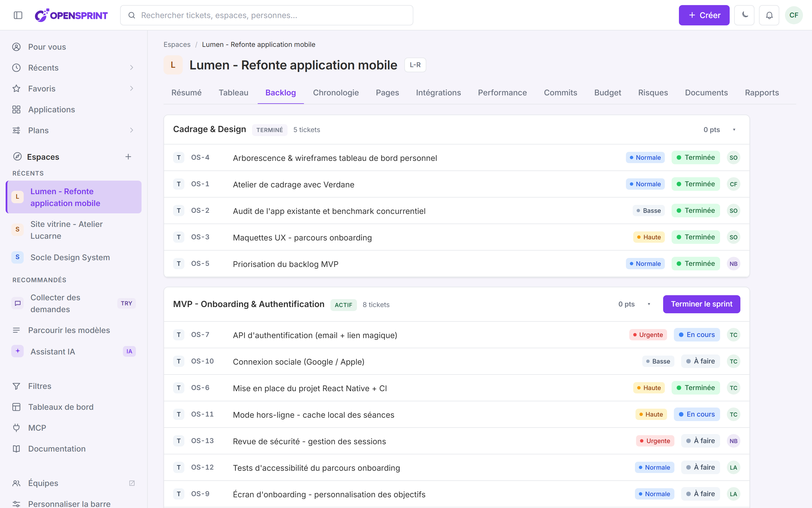Screen dimensions: 812x508
Task: Expand the Récents chevron
Action: coord(132,67)
